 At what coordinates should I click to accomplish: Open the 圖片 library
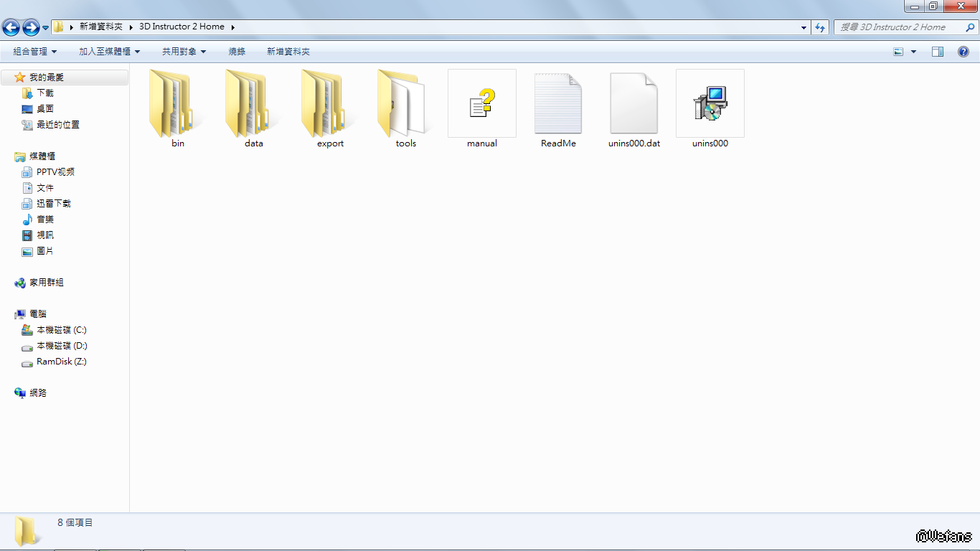coord(45,251)
